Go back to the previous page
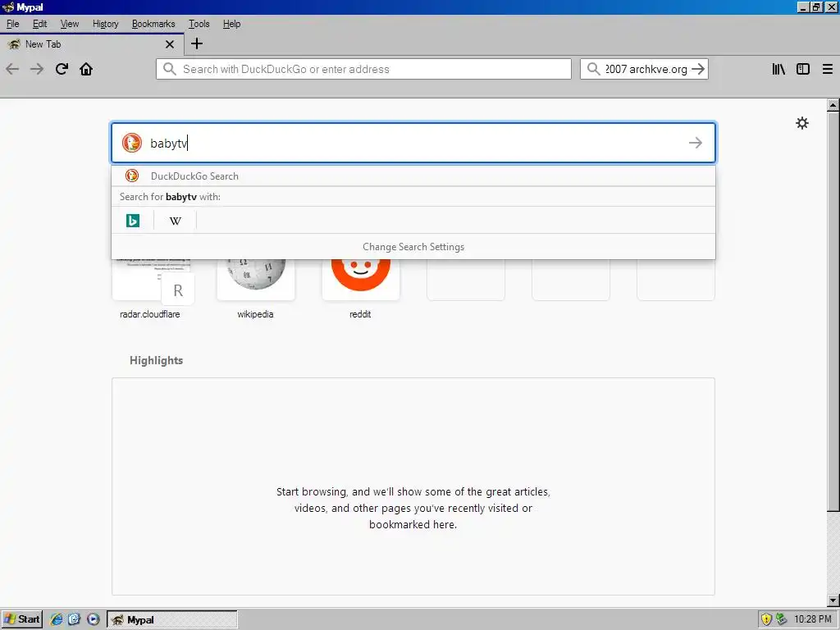Viewport: 840px width, 630px height. (12, 69)
